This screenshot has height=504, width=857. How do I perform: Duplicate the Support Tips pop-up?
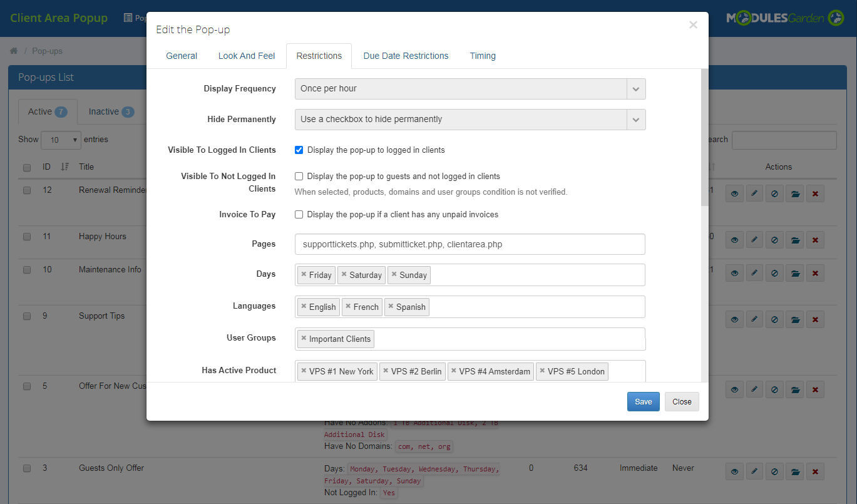(x=795, y=319)
